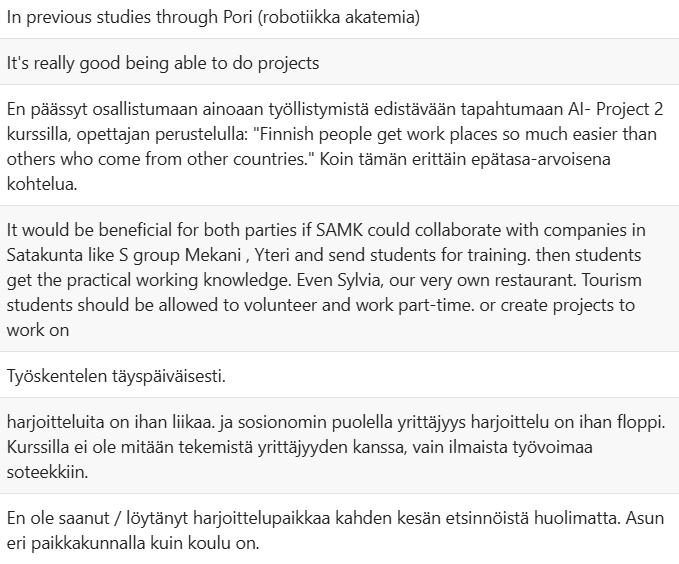Click the line 'eri paikkakunnalla kuin koulu on.'
The image size is (679, 564).
tap(133, 543)
